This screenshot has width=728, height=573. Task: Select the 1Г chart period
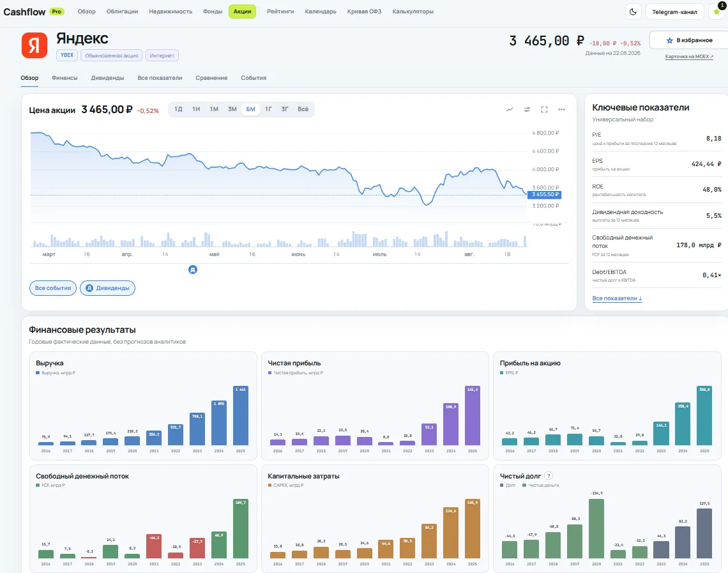(268, 109)
